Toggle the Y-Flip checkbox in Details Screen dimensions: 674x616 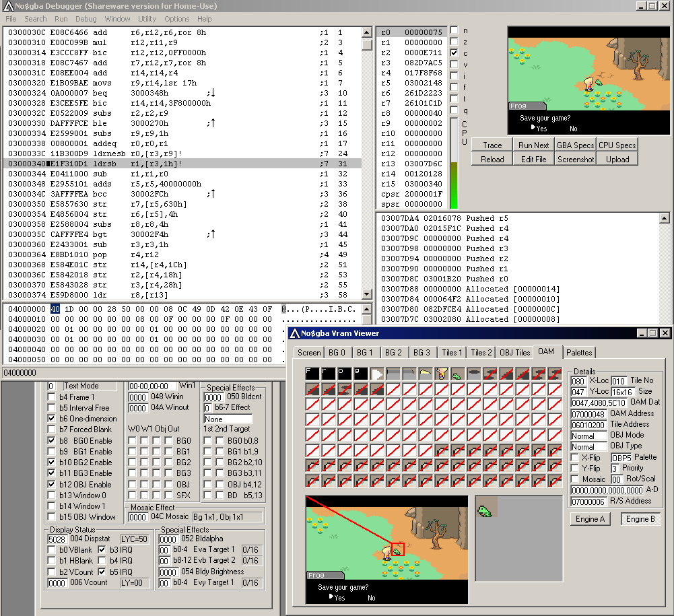(x=575, y=468)
